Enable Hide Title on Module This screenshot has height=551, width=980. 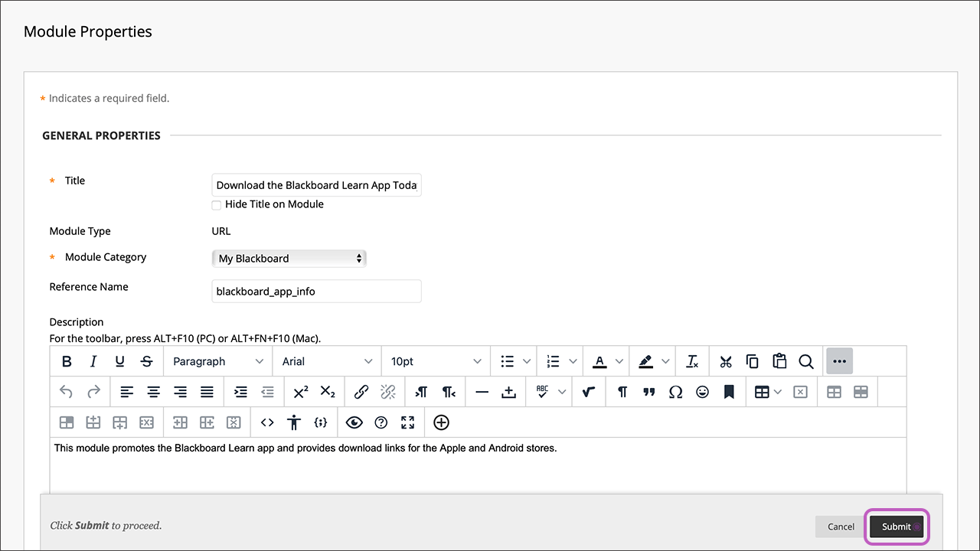tap(217, 204)
